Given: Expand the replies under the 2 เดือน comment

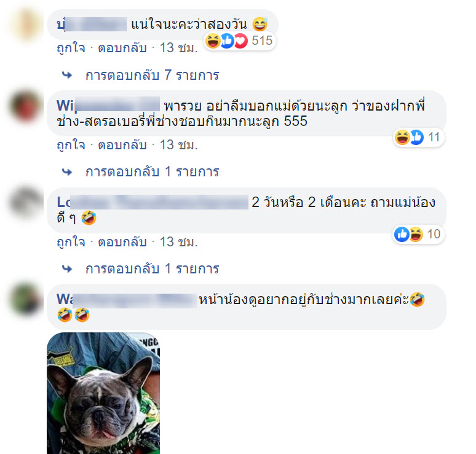Looking at the screenshot, I should [x=152, y=268].
